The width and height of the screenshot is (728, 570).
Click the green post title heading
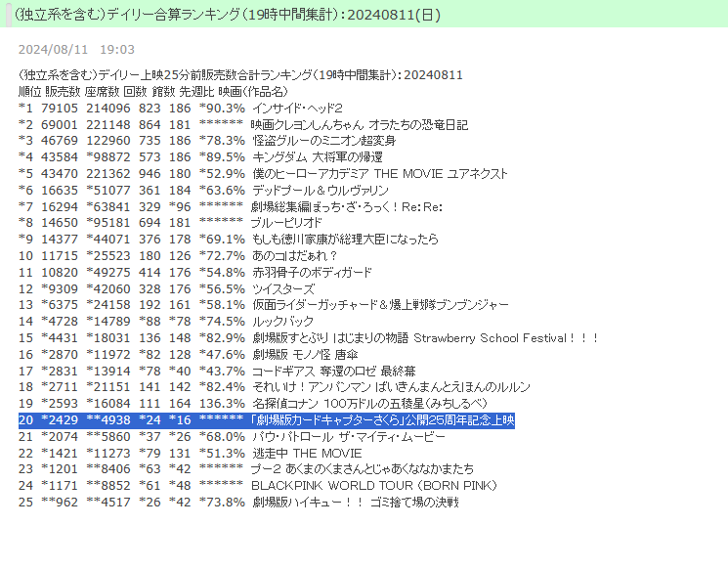coord(228,15)
